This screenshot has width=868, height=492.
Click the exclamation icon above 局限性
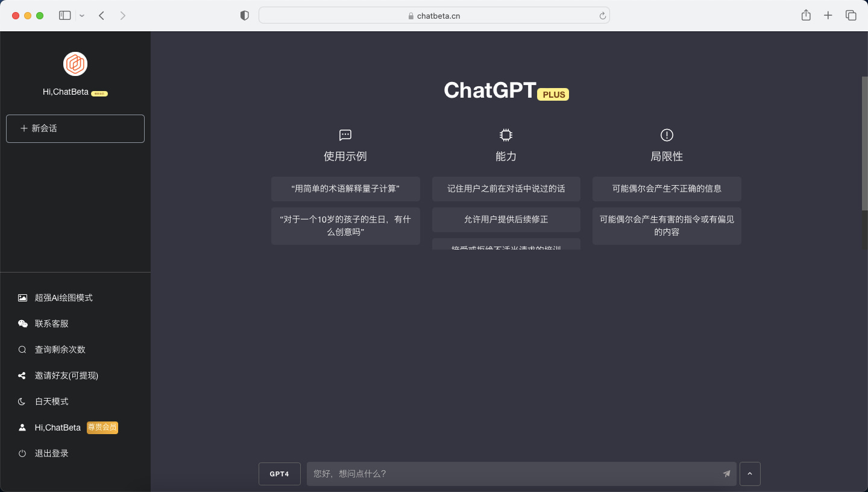pyautogui.click(x=667, y=134)
